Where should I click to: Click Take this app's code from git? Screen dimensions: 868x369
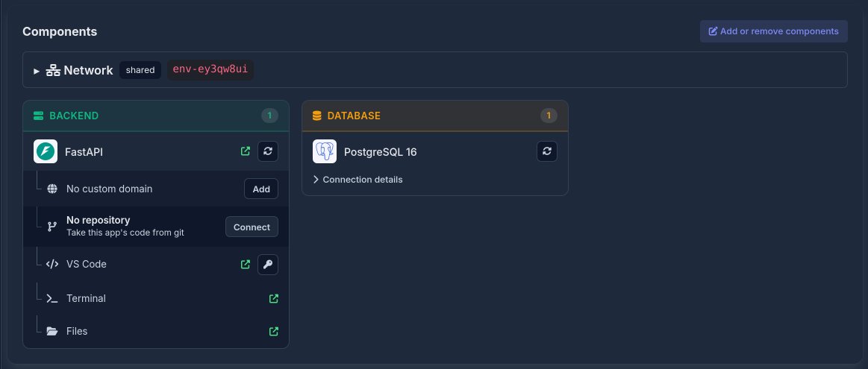coord(125,233)
